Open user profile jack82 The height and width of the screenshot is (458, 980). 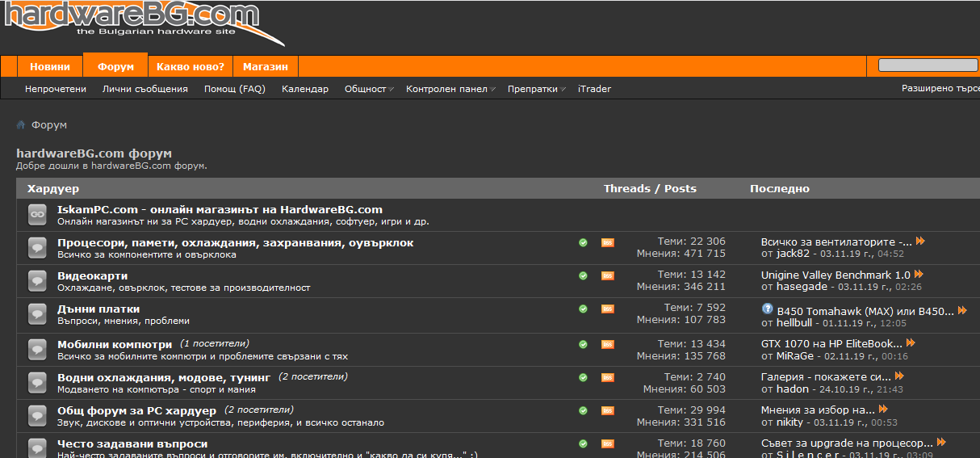(x=793, y=254)
